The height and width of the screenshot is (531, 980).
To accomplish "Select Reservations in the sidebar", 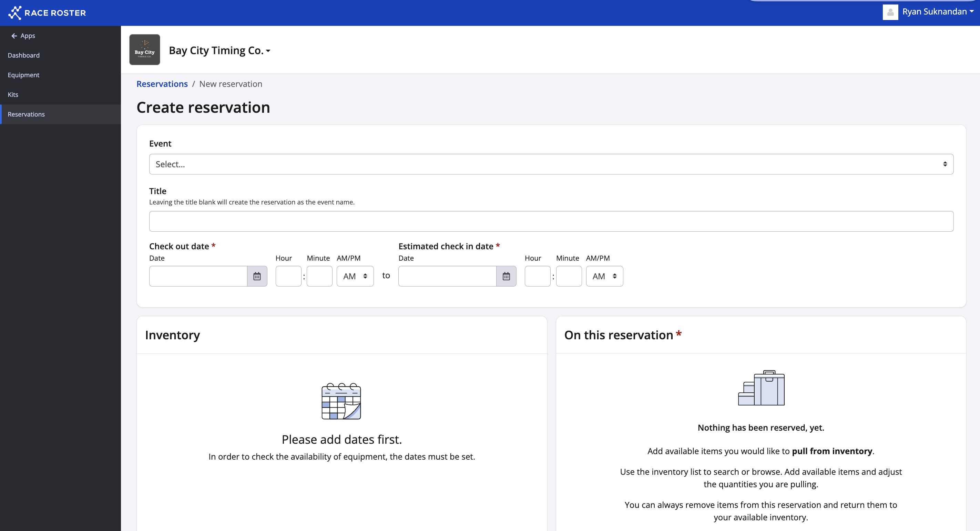I will pyautogui.click(x=26, y=114).
